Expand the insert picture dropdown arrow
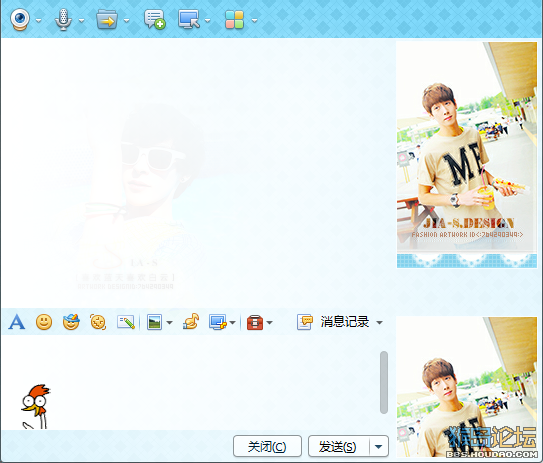Image resolution: width=543 pixels, height=463 pixels. 169,323
